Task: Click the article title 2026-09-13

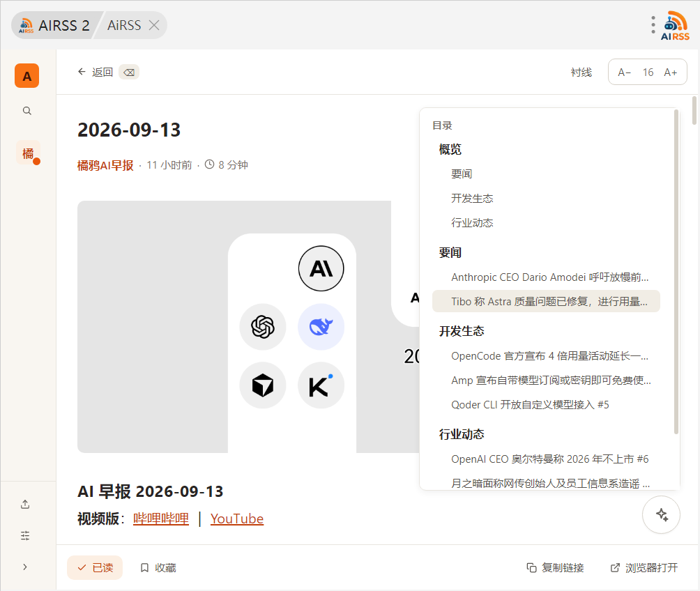Action: coord(129,130)
